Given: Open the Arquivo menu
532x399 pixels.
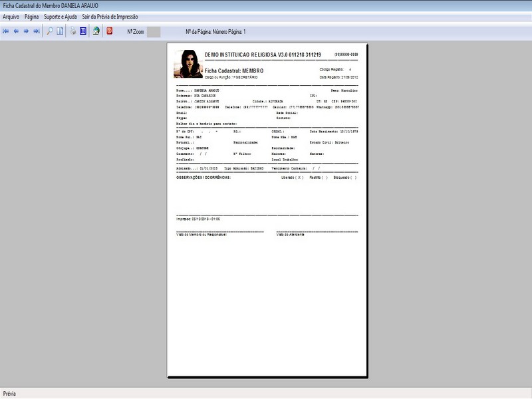Looking at the screenshot, I should click(11, 17).
